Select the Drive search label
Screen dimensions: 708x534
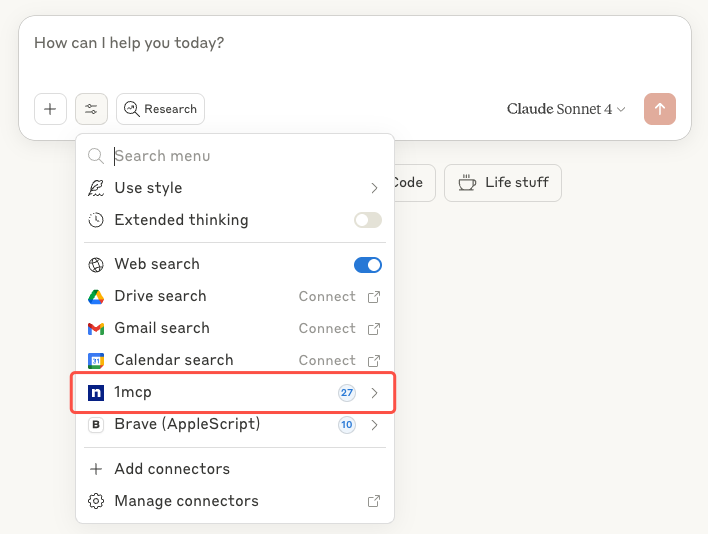tap(160, 296)
